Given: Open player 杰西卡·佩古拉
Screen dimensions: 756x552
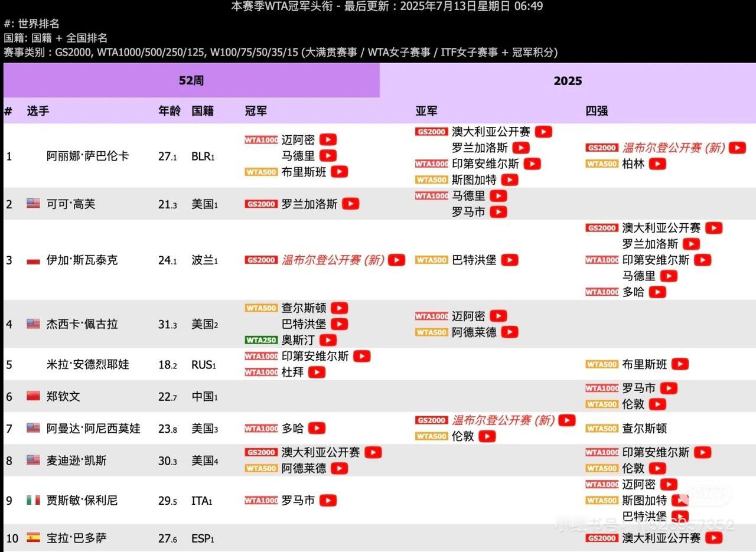Looking at the screenshot, I should [82, 324].
